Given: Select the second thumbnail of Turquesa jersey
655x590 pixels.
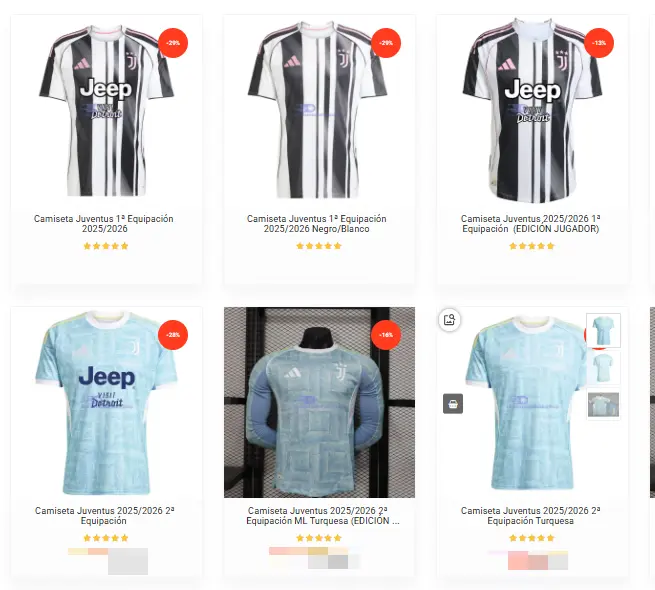Looking at the screenshot, I should click(603, 367).
